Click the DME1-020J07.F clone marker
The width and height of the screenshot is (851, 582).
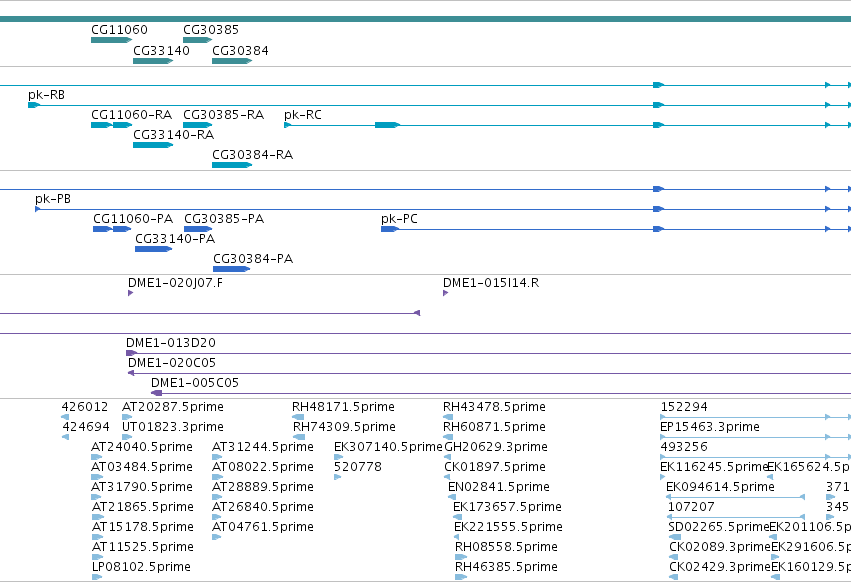coord(131,293)
